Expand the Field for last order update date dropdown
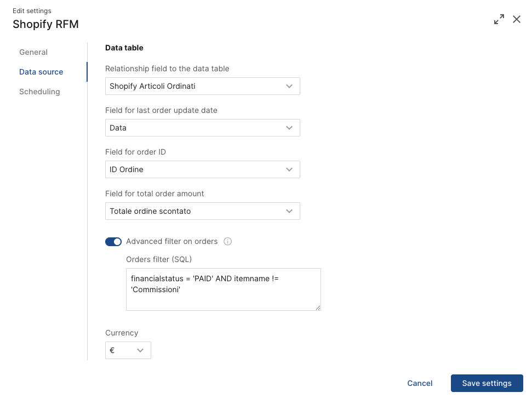532x398 pixels. [x=203, y=128]
